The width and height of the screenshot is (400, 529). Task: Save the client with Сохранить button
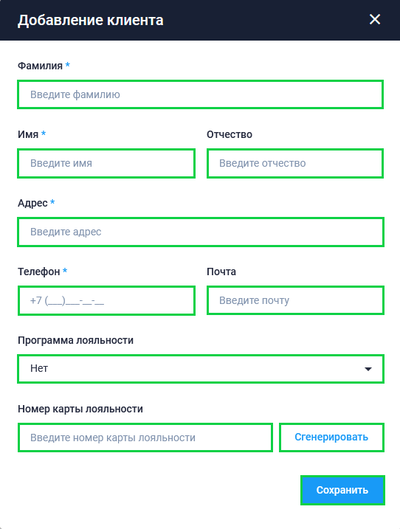(342, 490)
